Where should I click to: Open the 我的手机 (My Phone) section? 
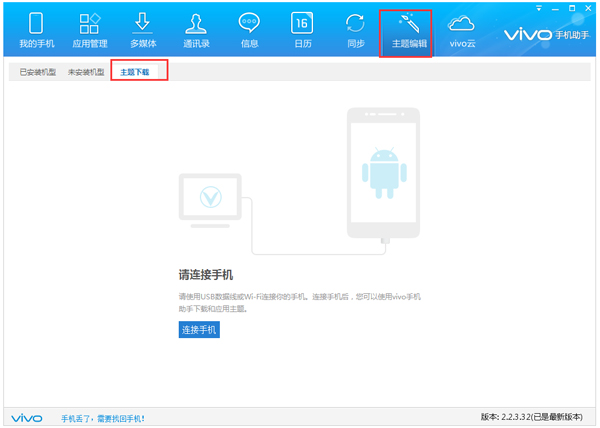[x=36, y=30]
